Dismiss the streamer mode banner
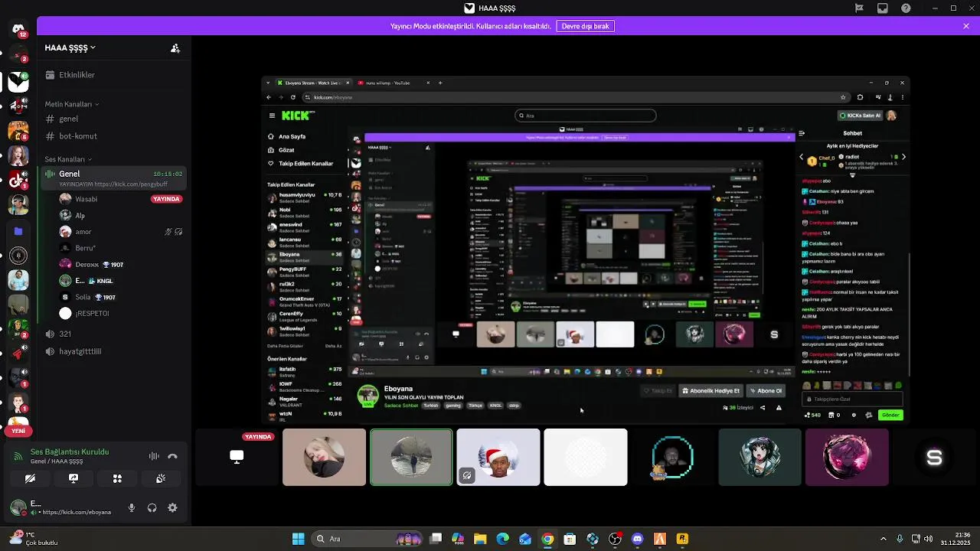The height and width of the screenshot is (551, 980). (x=966, y=26)
